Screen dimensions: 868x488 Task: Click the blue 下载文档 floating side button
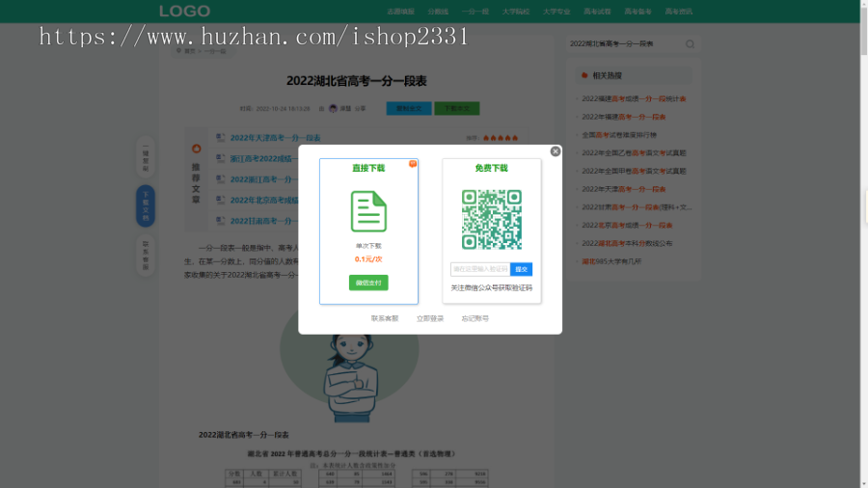(146, 205)
